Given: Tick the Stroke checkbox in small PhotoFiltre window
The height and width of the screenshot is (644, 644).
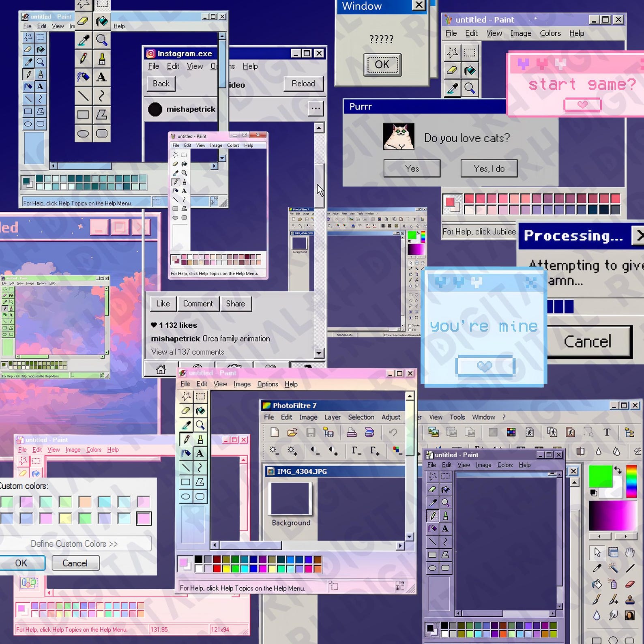Looking at the screenshot, I should 410,325.
